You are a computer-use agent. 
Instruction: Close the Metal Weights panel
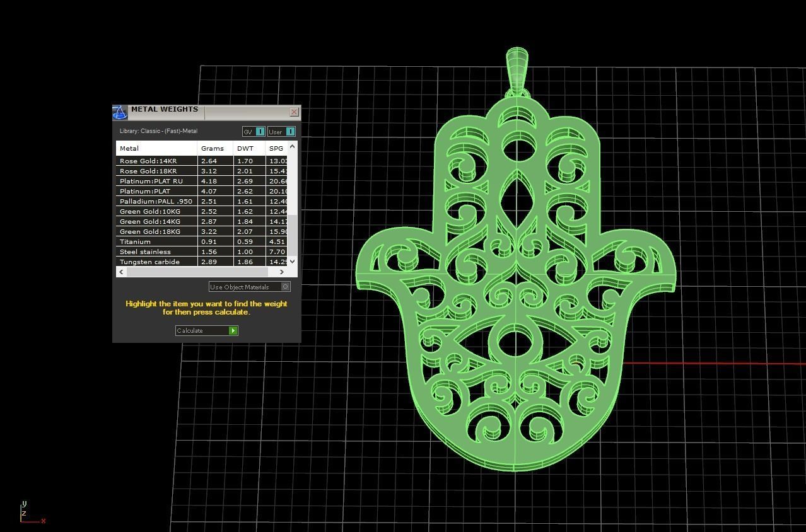(294, 112)
